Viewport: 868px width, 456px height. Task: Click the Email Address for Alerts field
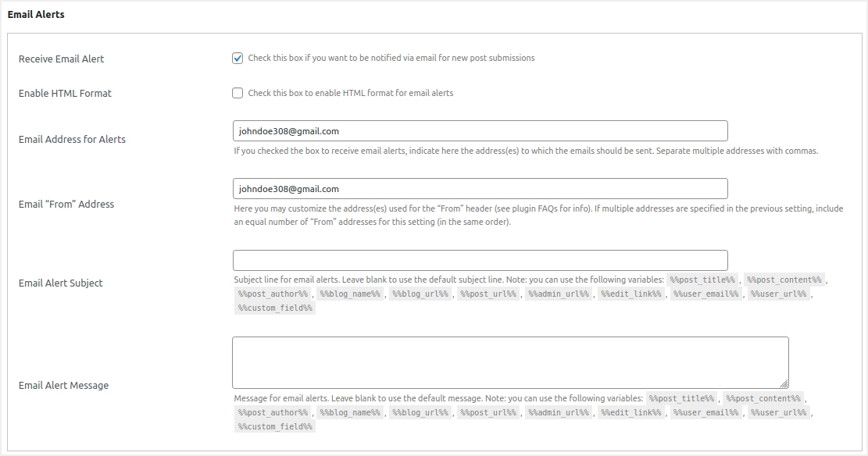coord(480,130)
